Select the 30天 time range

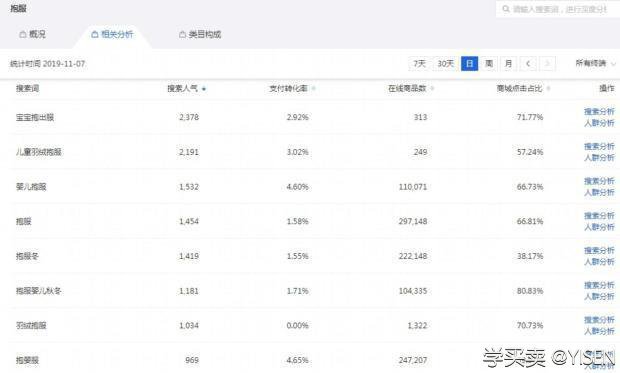coord(446,63)
